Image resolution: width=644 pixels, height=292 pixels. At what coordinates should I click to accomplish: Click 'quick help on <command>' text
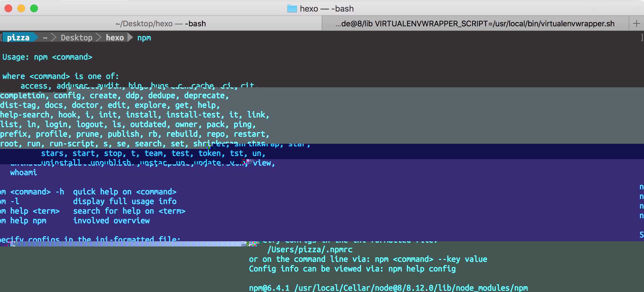click(x=125, y=192)
